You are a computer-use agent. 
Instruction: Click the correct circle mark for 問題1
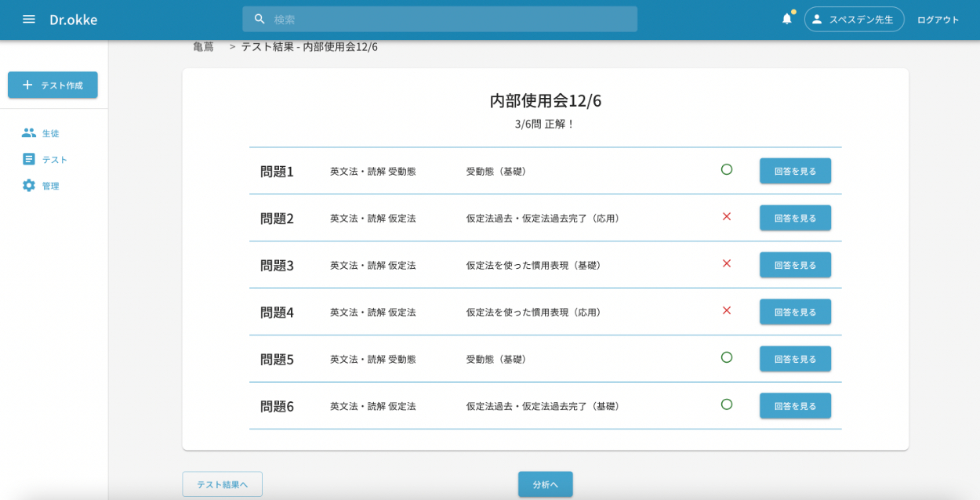(727, 169)
